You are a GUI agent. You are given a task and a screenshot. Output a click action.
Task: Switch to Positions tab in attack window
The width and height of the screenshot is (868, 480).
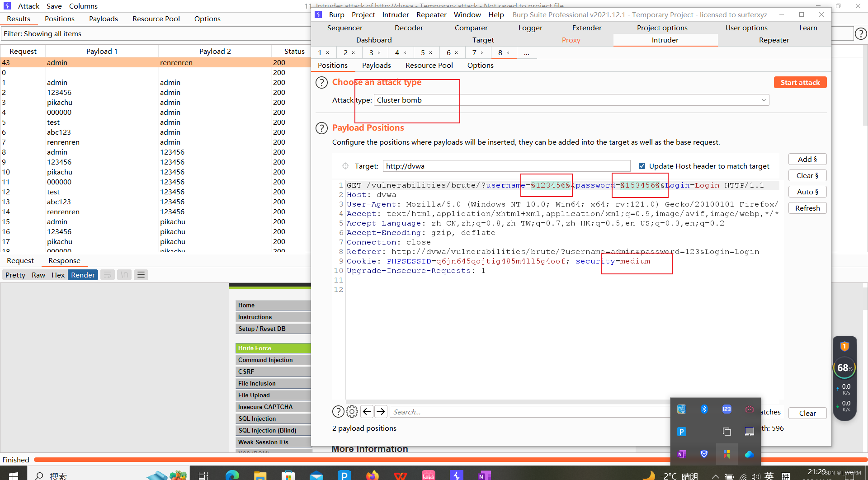pos(60,19)
